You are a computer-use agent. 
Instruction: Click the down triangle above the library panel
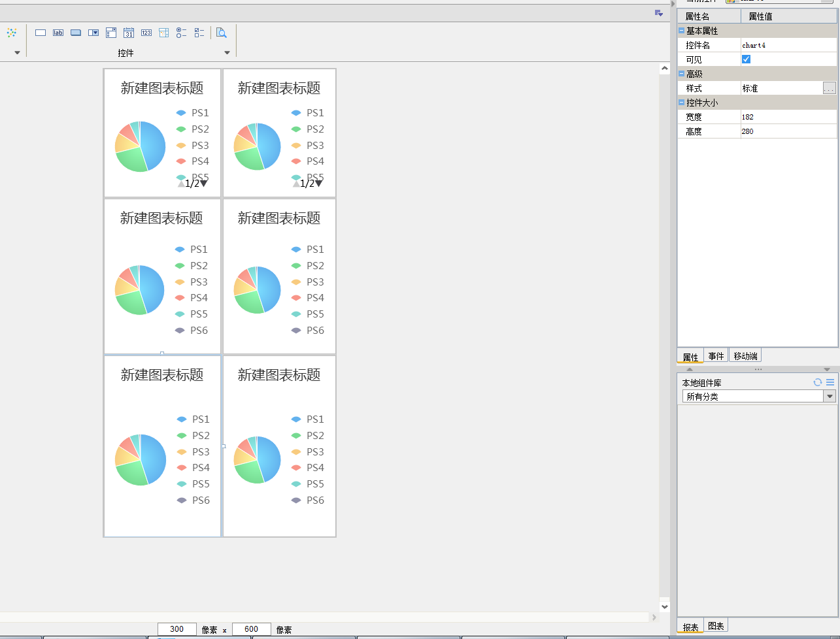(827, 369)
